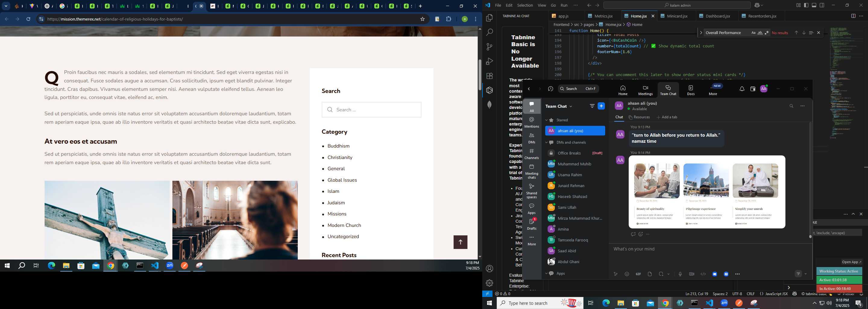Screen dimensions: 868x309
Task: Toggle Match Case in find widget
Action: coord(753,33)
